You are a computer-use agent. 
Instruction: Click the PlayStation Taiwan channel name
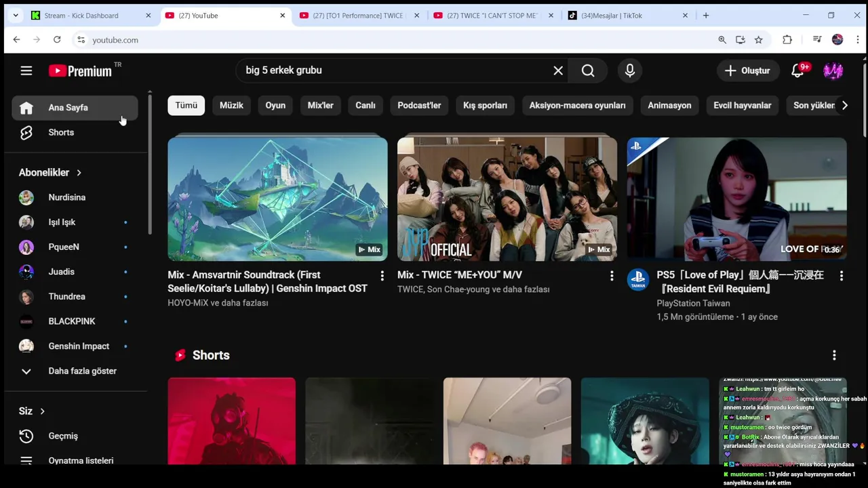click(x=693, y=303)
